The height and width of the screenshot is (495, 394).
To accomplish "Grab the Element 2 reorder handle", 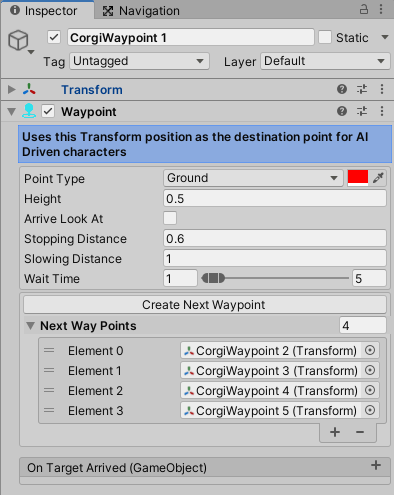I will (49, 390).
